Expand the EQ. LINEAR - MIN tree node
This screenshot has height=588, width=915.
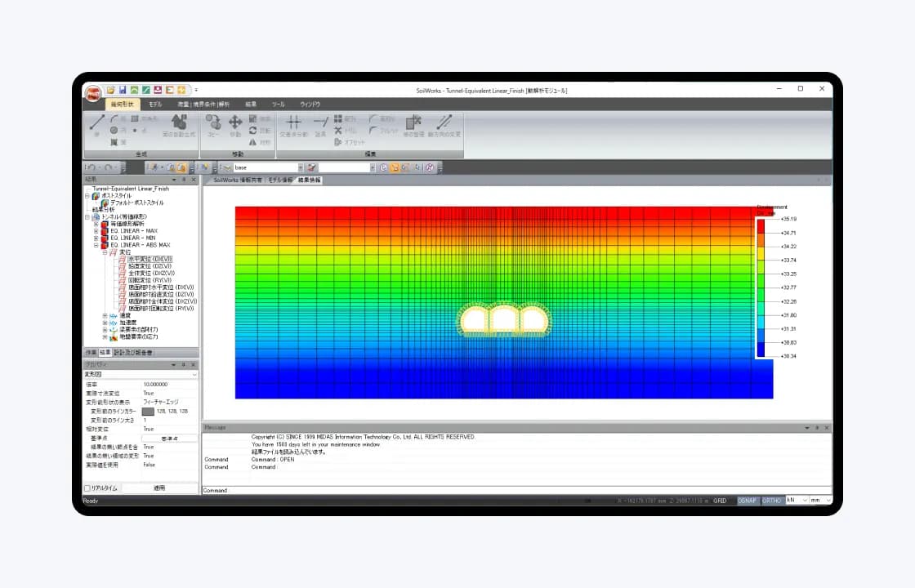(x=96, y=238)
